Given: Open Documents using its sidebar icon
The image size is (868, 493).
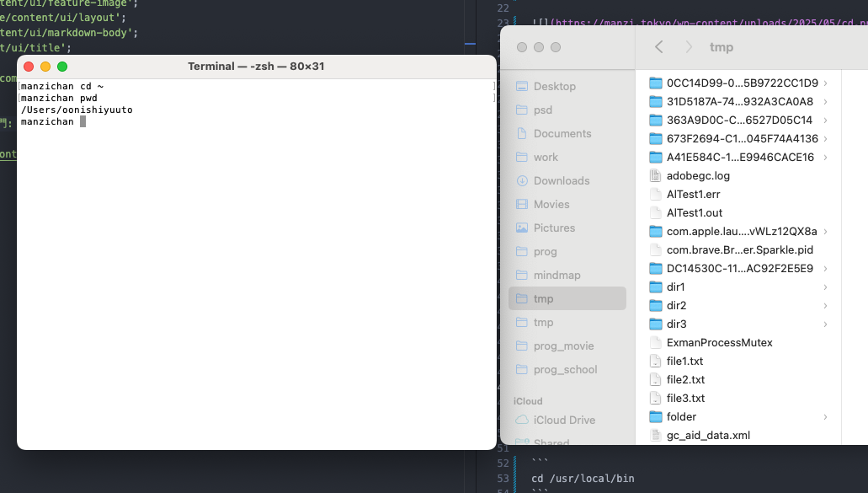Looking at the screenshot, I should [x=521, y=133].
